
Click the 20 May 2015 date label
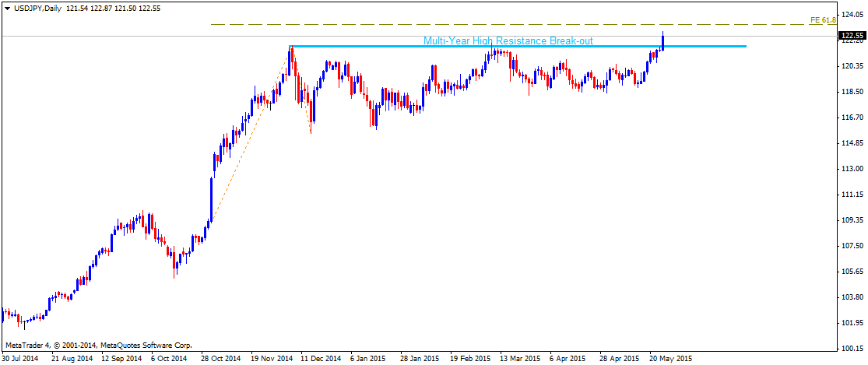coord(670,359)
